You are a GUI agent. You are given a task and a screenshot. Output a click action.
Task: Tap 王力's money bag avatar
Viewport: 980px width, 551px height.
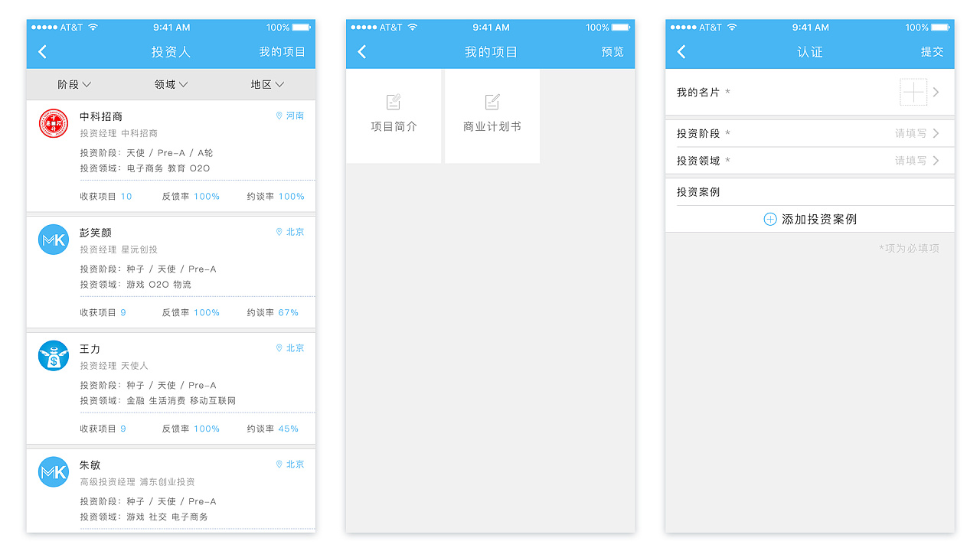(x=54, y=357)
